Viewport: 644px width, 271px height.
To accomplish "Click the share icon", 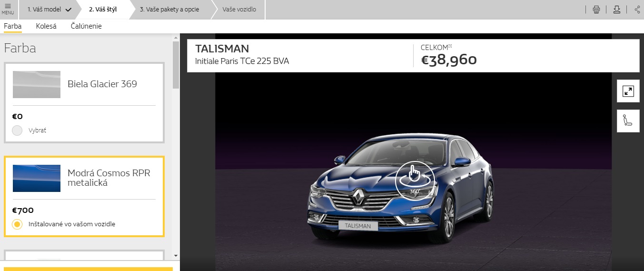I will tap(637, 9).
